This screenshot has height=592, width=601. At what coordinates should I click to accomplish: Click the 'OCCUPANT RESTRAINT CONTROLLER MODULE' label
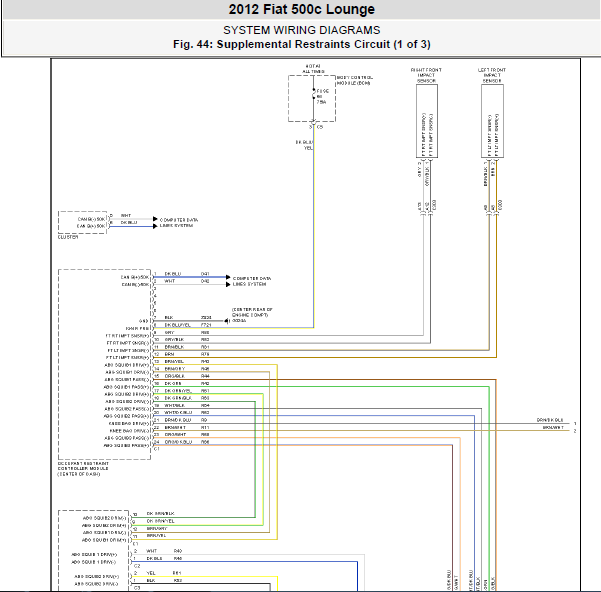pos(83,469)
